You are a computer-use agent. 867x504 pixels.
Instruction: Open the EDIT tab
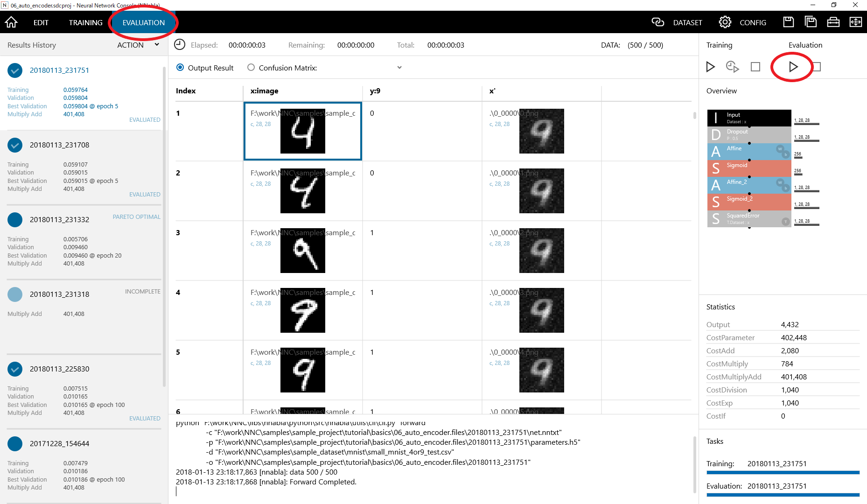[41, 22]
